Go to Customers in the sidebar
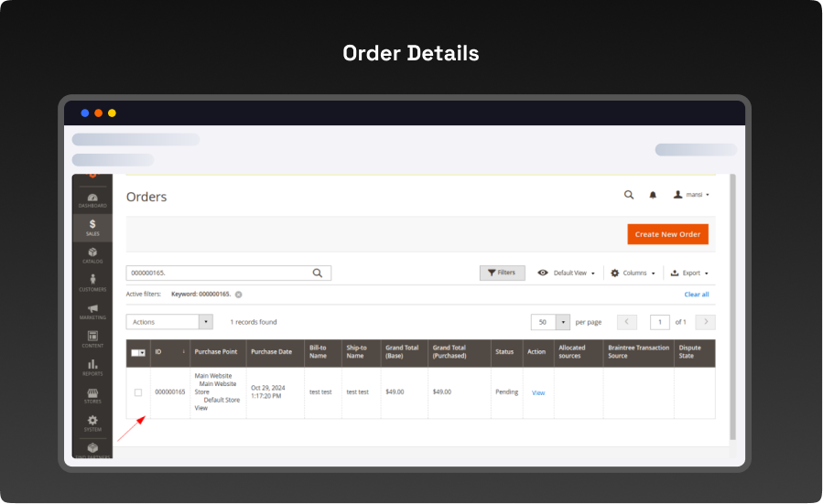The height and width of the screenshot is (504, 823). pyautogui.click(x=92, y=283)
